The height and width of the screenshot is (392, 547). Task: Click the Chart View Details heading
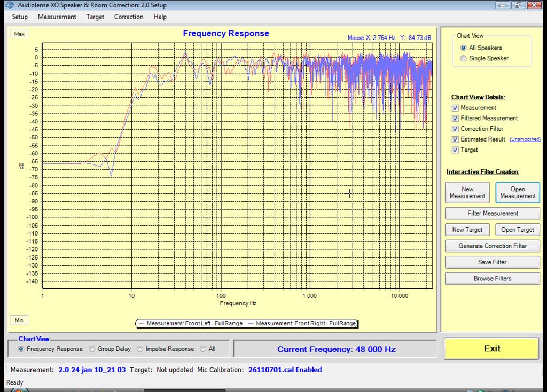point(478,97)
